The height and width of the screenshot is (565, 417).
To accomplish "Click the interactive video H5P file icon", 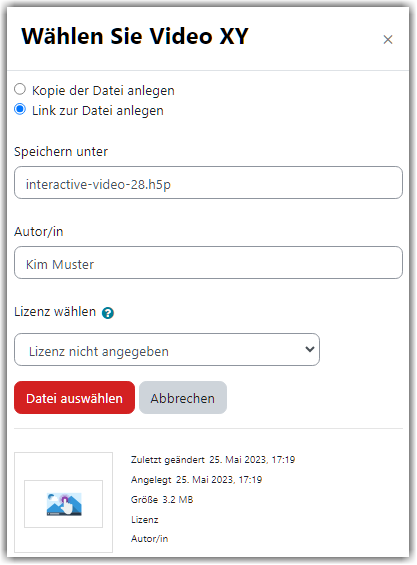I will pos(64,504).
